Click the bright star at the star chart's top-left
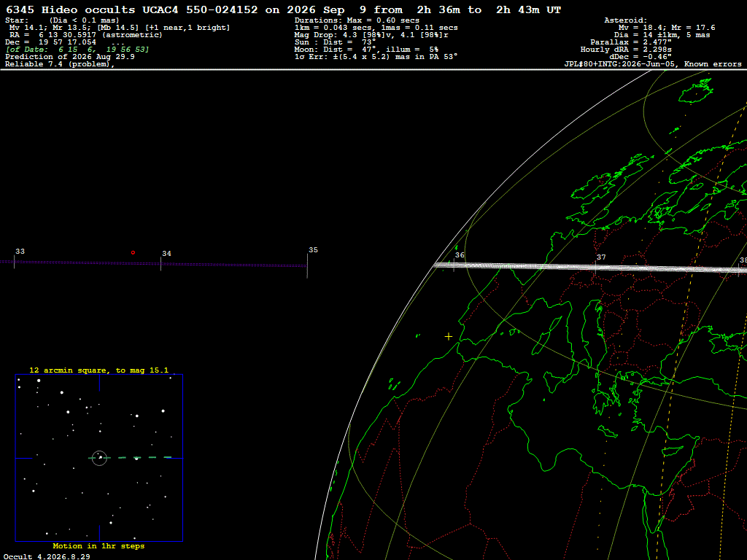747x560 pixels. tap(39, 381)
